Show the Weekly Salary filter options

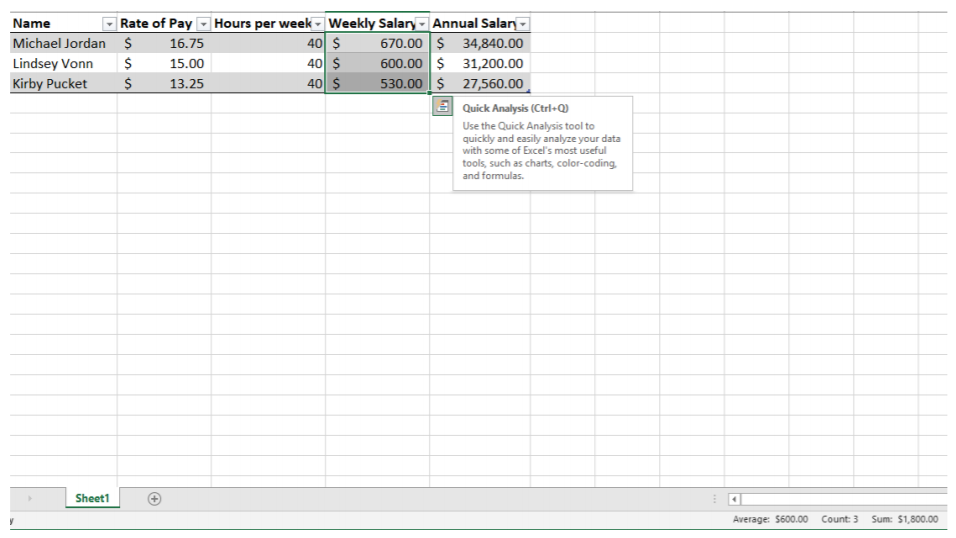[x=422, y=24]
